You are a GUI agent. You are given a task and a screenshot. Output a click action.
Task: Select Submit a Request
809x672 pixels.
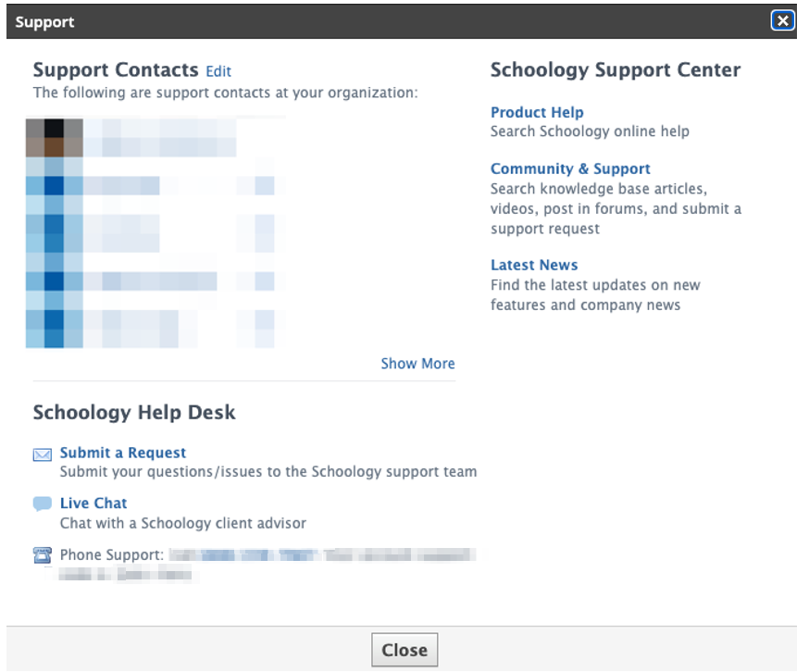coord(122,453)
